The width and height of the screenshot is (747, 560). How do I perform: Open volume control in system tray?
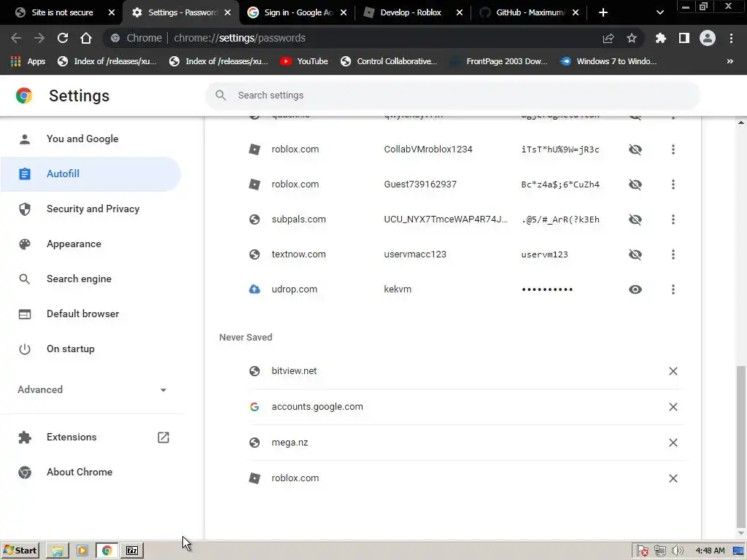[678, 551]
